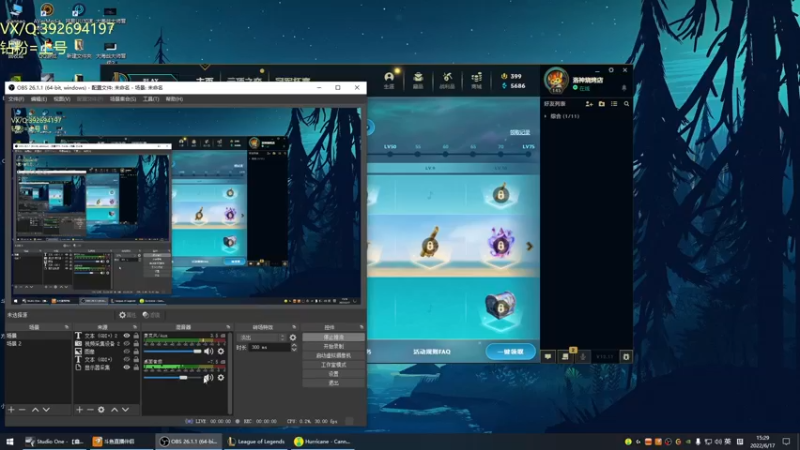This screenshot has height=450, width=800.
Task: Hide 视频采集设备 2 source with eye
Action: [x=127, y=343]
